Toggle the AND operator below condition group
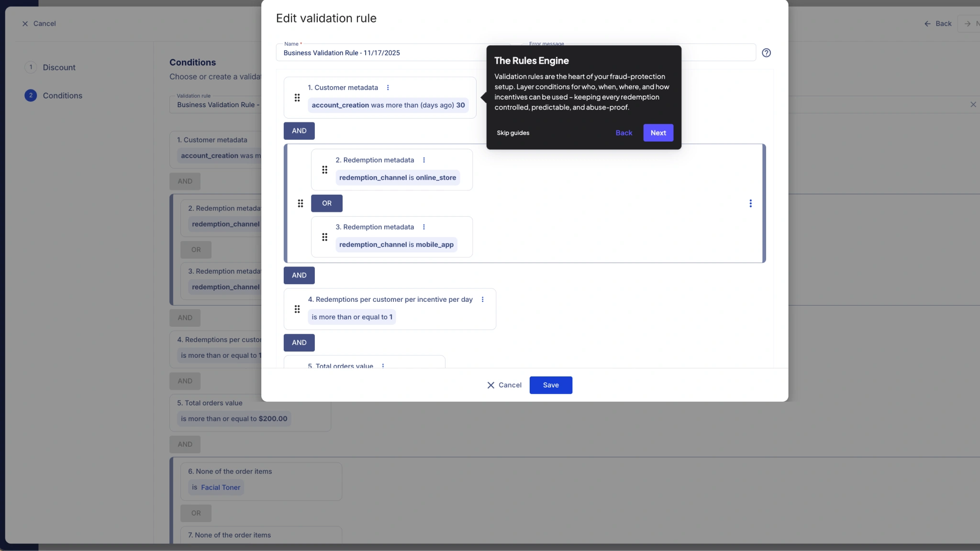This screenshot has height=551, width=980. click(x=299, y=275)
